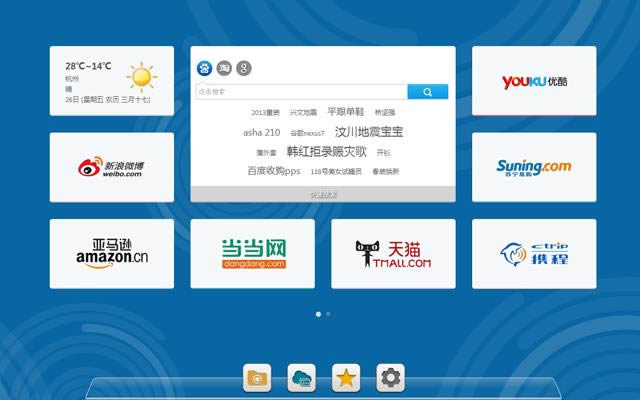Screen dimensions: 640x400
Task: Open the Hangzhou weather tile
Action: tap(111, 81)
